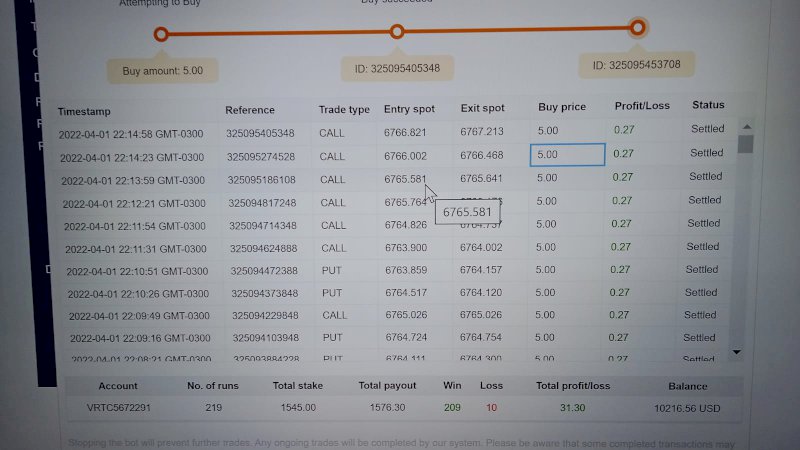Click the Win count '209'
The height and width of the screenshot is (450, 800).
(452, 408)
